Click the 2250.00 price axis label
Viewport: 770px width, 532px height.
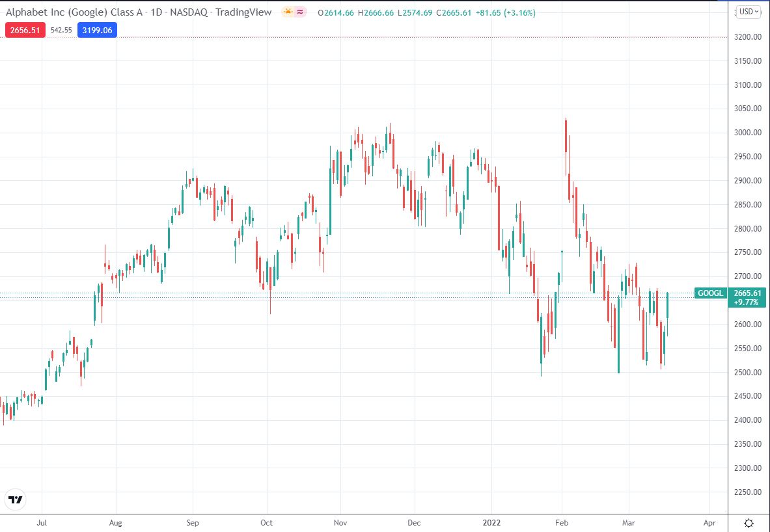click(748, 492)
